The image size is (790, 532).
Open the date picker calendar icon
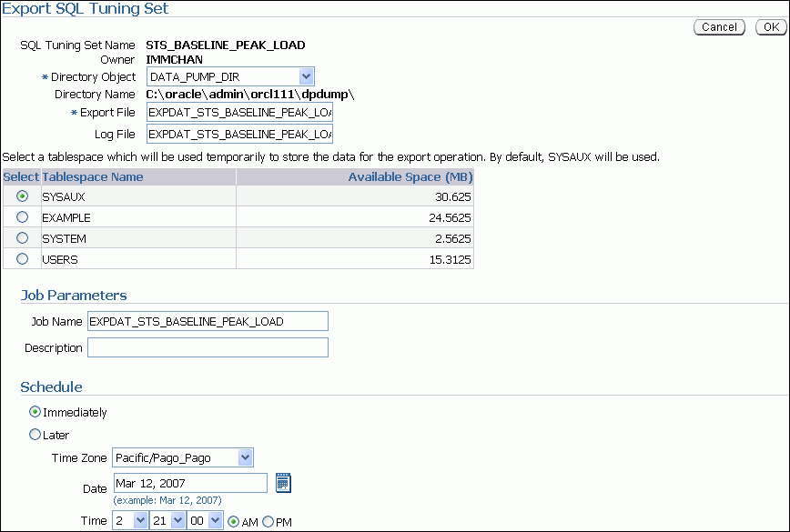pyautogui.click(x=282, y=482)
